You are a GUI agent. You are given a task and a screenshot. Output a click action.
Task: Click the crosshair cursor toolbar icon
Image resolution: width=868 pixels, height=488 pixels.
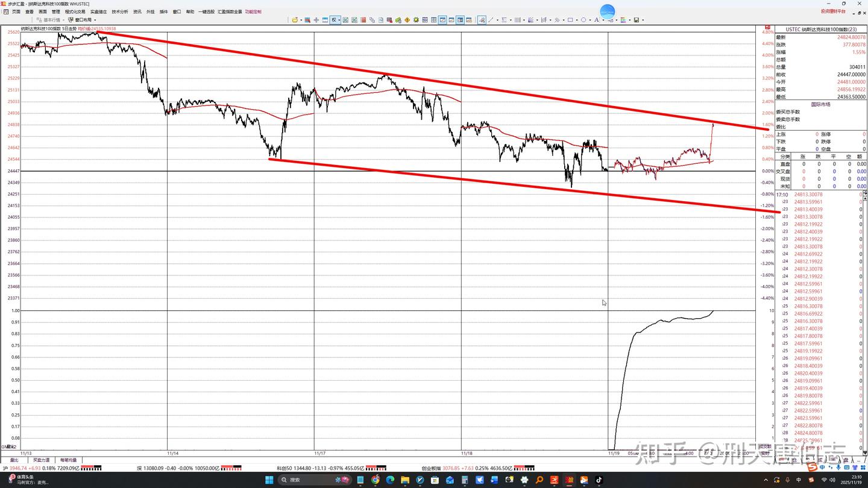click(x=316, y=20)
